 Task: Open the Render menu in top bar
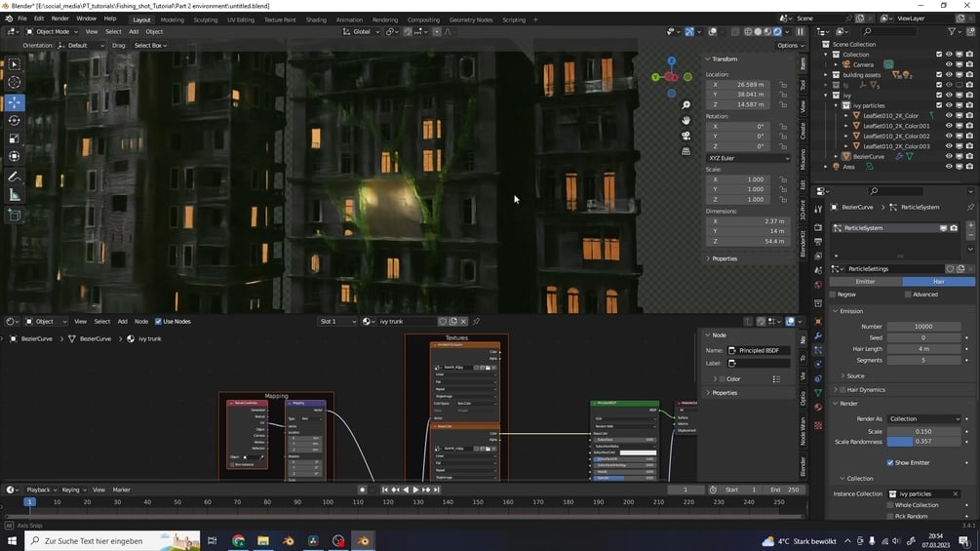tap(60, 19)
